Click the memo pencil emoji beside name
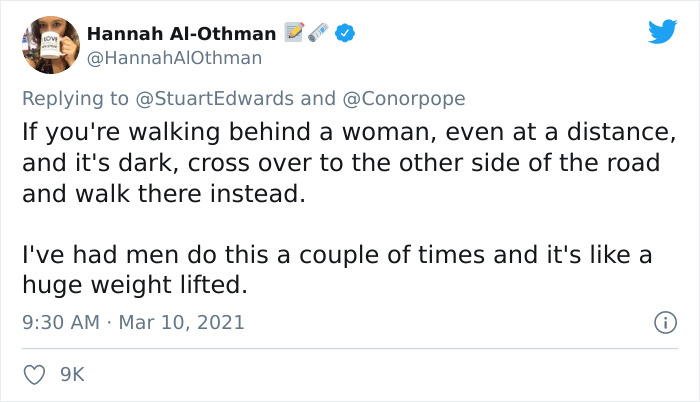The image size is (700, 402). (x=295, y=33)
